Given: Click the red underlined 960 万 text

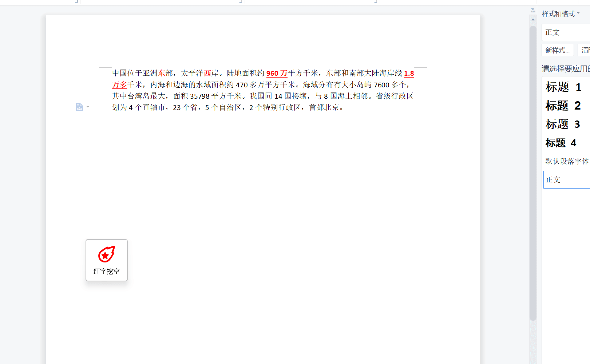Looking at the screenshot, I should click(x=277, y=73).
